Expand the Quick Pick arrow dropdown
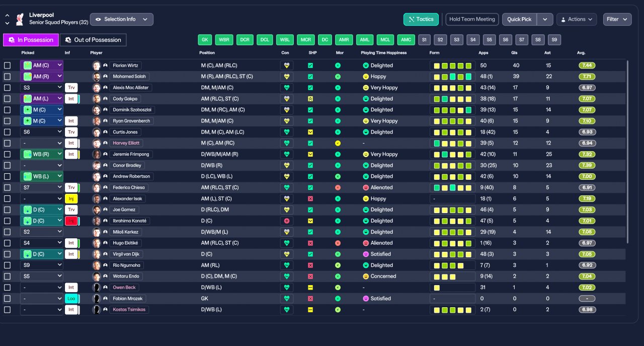The image size is (644, 346). click(545, 19)
